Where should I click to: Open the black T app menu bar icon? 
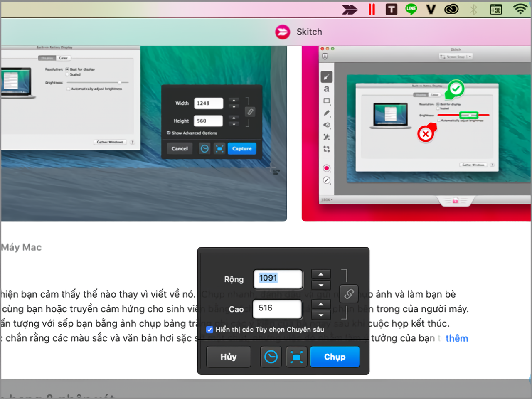(392, 9)
